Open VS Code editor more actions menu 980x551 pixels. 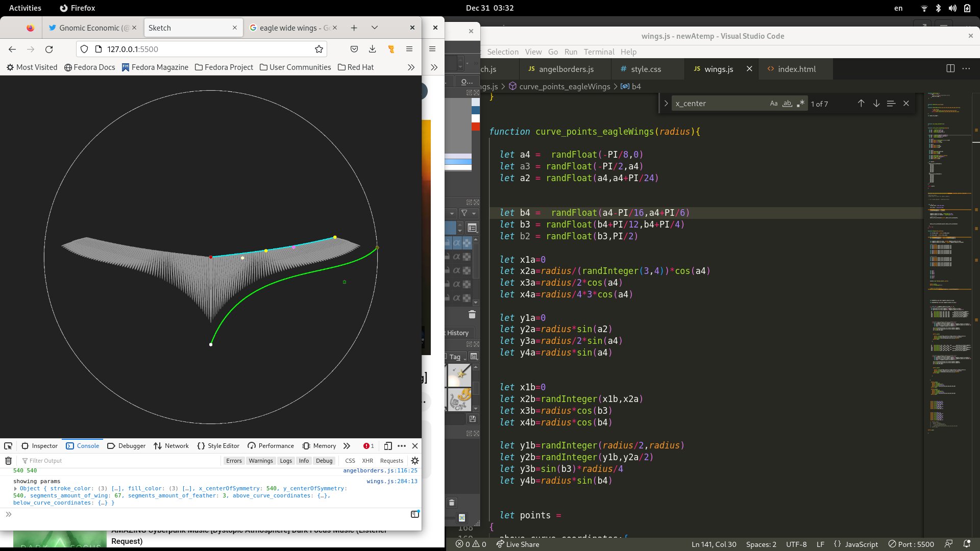(966, 68)
